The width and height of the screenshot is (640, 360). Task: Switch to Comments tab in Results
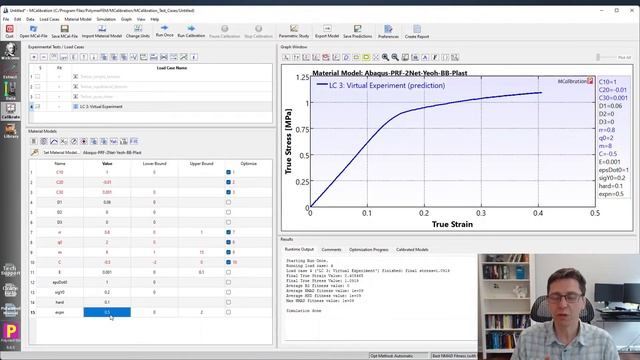tap(331, 249)
